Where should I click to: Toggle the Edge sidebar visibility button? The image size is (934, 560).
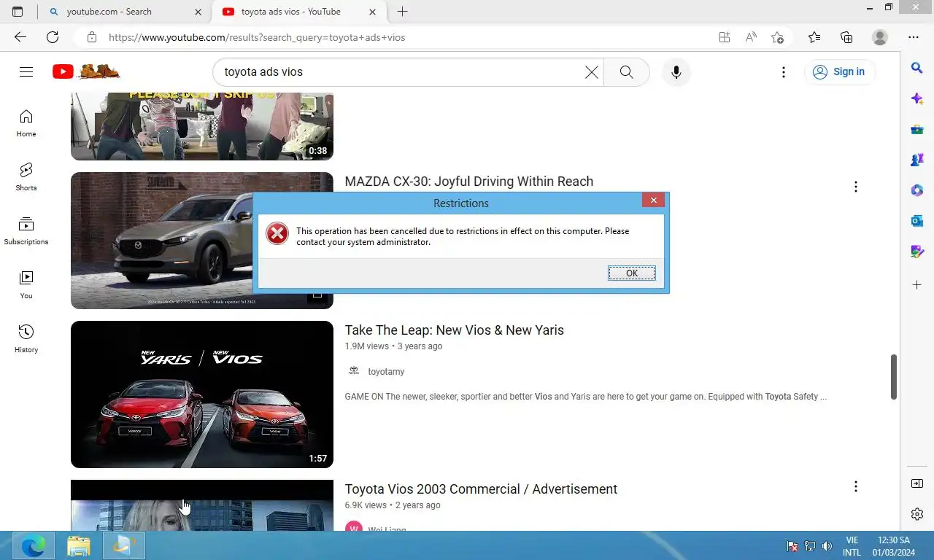[x=917, y=483]
